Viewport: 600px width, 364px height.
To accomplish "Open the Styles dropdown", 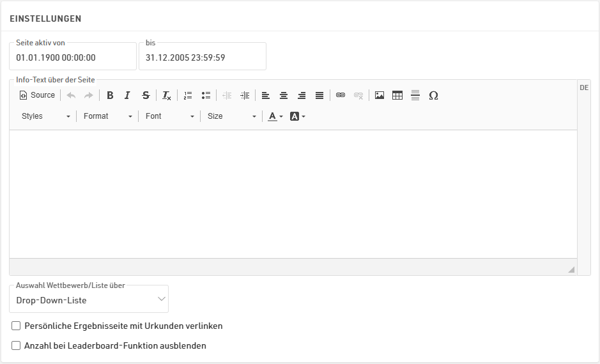I will (x=45, y=116).
